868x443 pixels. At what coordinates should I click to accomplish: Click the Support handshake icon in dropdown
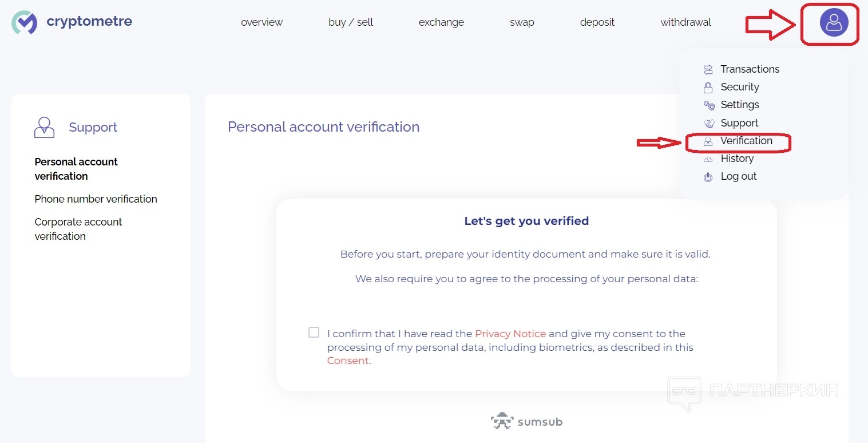click(709, 123)
